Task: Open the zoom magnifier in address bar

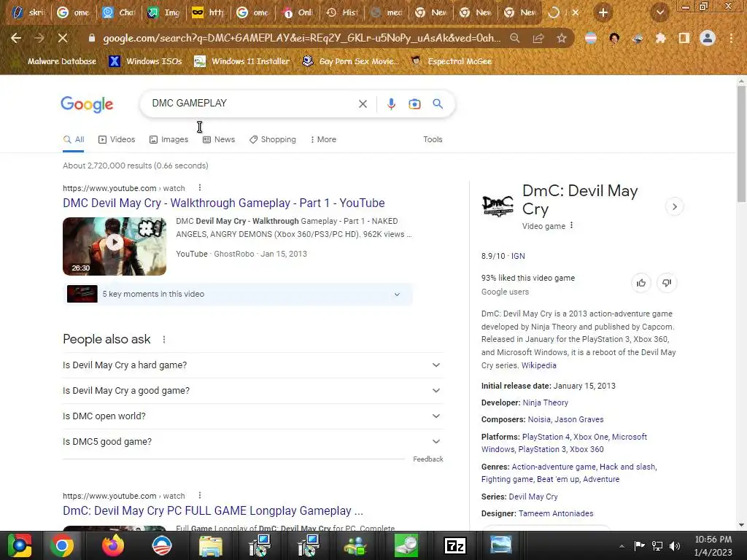Action: [x=514, y=38]
